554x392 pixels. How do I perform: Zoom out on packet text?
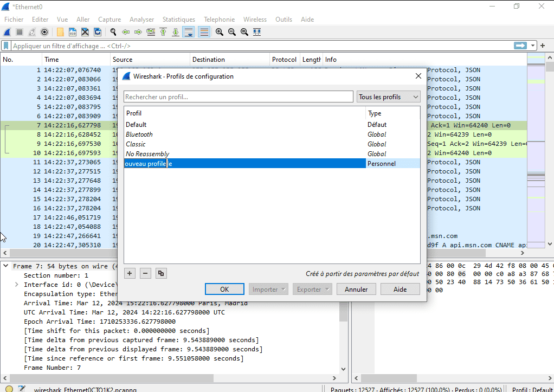(x=232, y=32)
